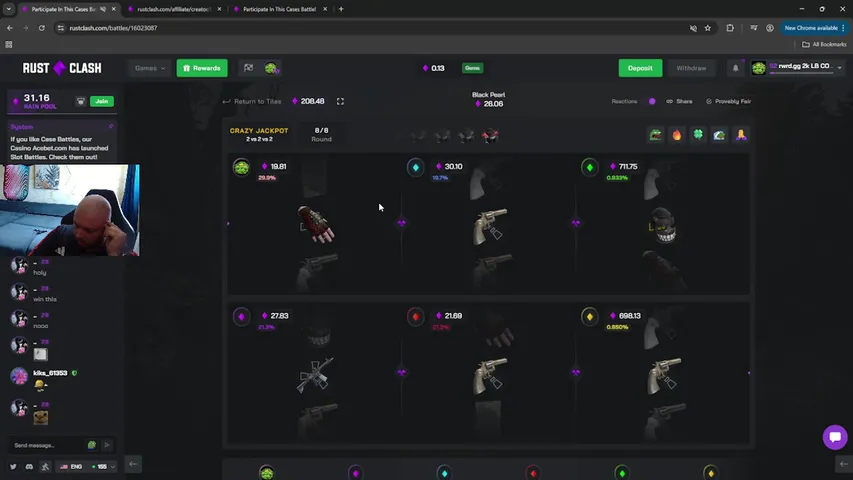Open the tab search dropdown

pos(9,9)
